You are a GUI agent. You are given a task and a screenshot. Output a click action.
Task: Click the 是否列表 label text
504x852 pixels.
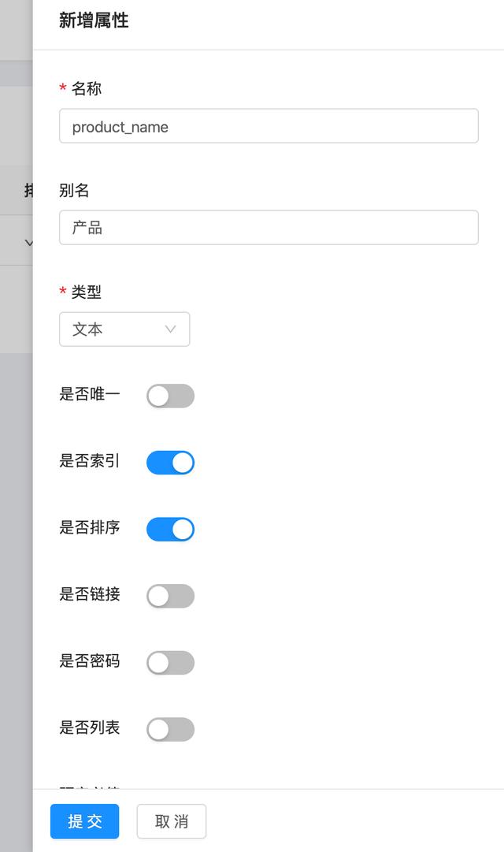tap(90, 727)
